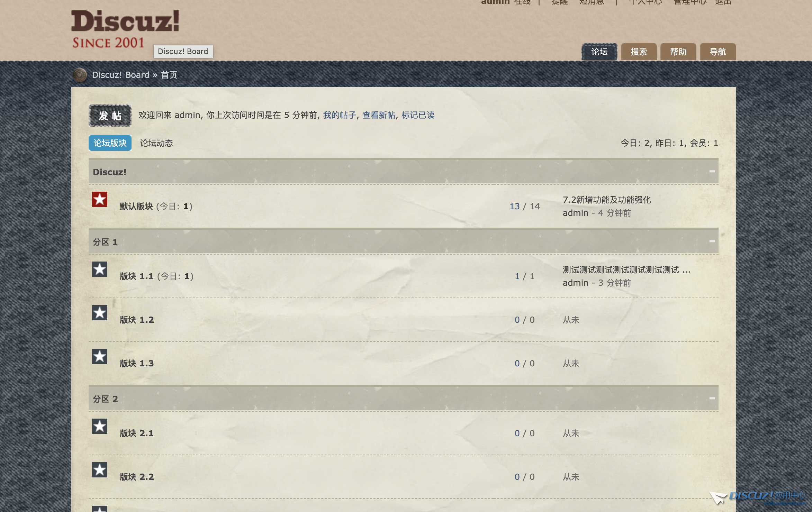This screenshot has height=512, width=812.
Task: Click the 今日: 2, 昨日: 1, 会员: 1 statistics
Action: pos(669,143)
